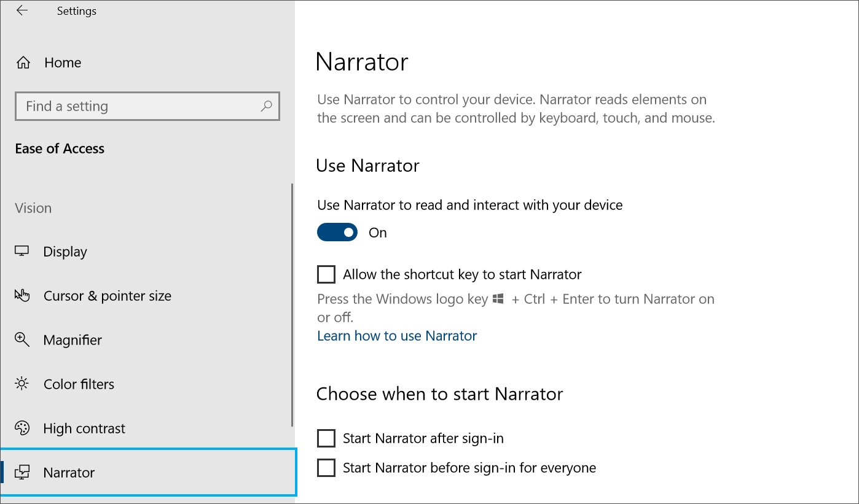Image resolution: width=859 pixels, height=504 pixels.
Task: Enable Start Narrator before sign-in for everyone
Action: [326, 468]
